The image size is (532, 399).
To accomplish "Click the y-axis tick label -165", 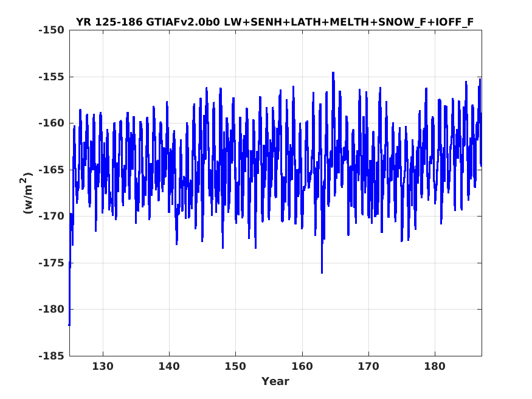I will click(x=51, y=170).
